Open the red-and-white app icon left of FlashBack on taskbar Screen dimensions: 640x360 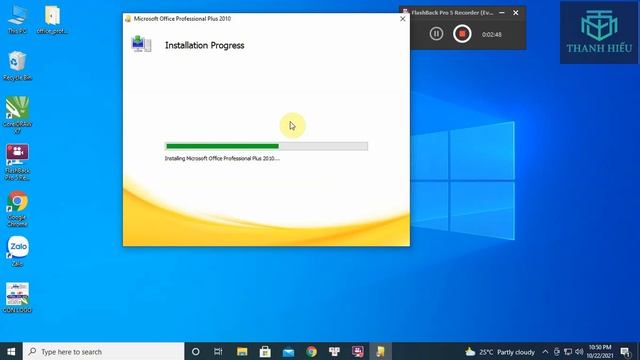[x=334, y=351]
